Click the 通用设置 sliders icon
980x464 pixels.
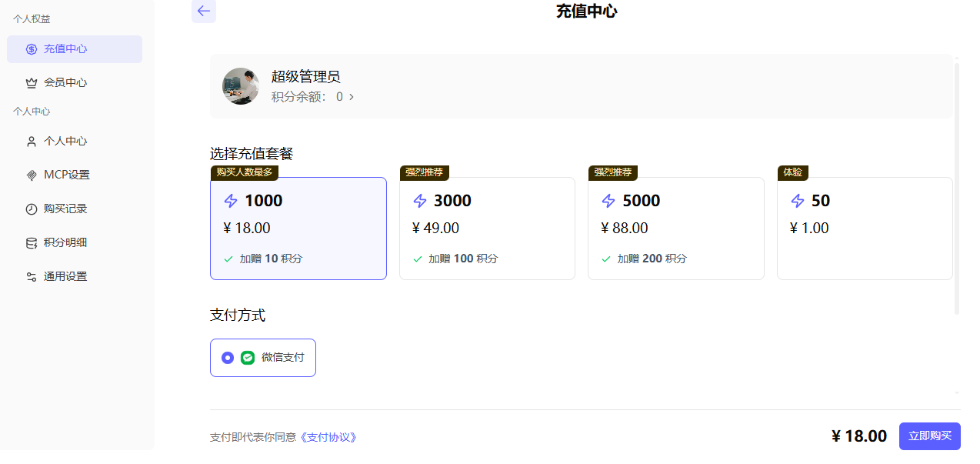tap(32, 277)
